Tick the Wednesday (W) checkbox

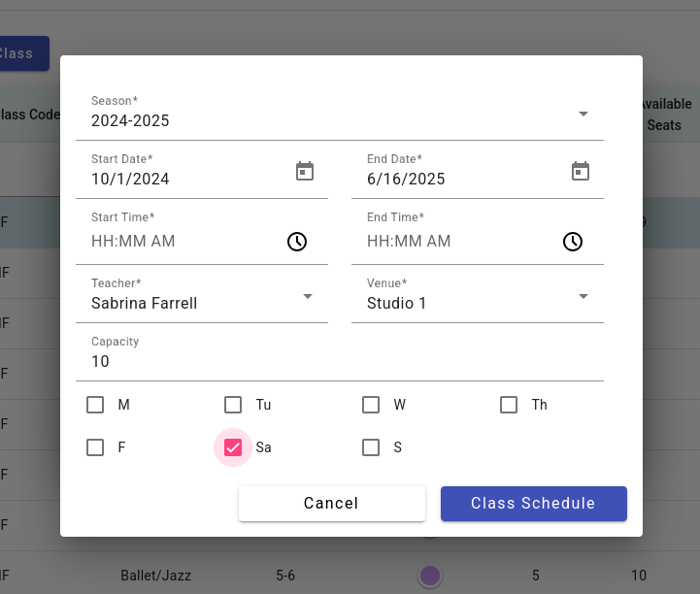pyautogui.click(x=371, y=405)
